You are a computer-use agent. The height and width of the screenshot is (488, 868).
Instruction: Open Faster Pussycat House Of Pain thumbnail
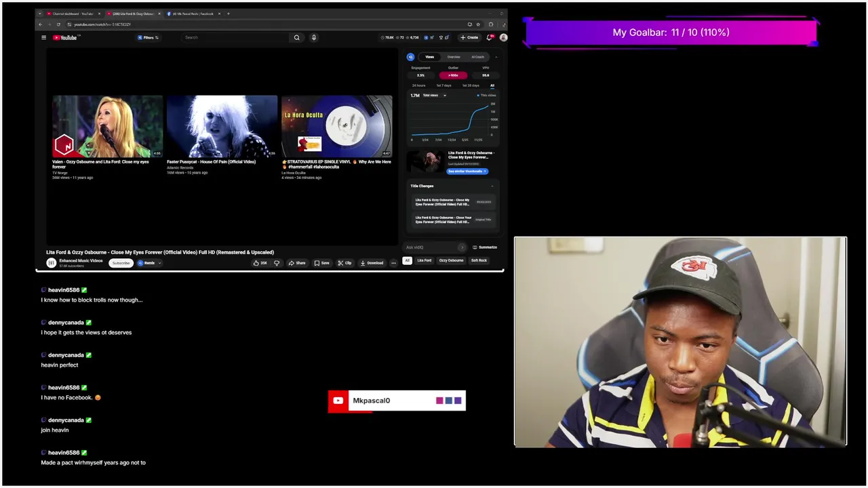[222, 126]
